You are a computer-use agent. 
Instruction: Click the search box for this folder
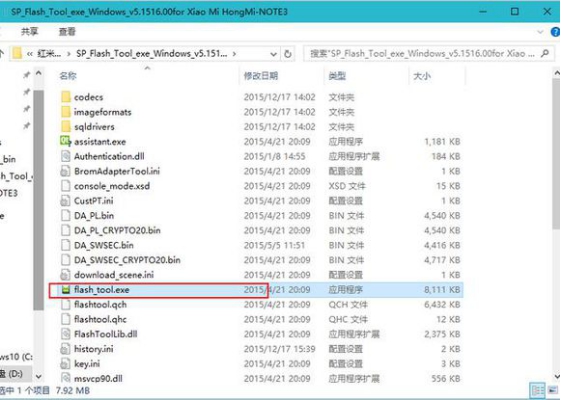[422, 54]
